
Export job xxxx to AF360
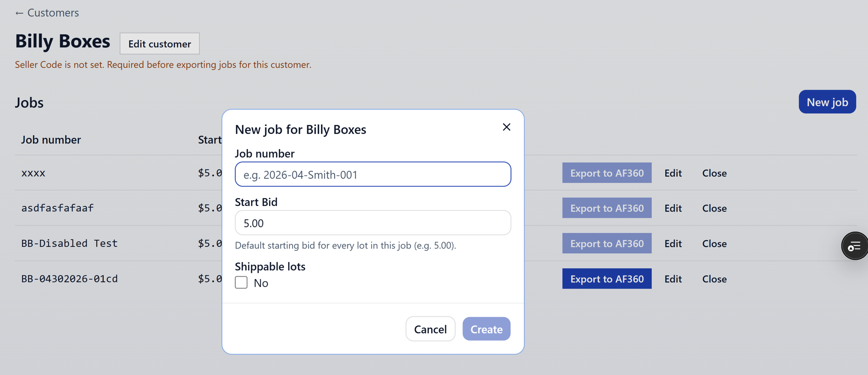[607, 173]
